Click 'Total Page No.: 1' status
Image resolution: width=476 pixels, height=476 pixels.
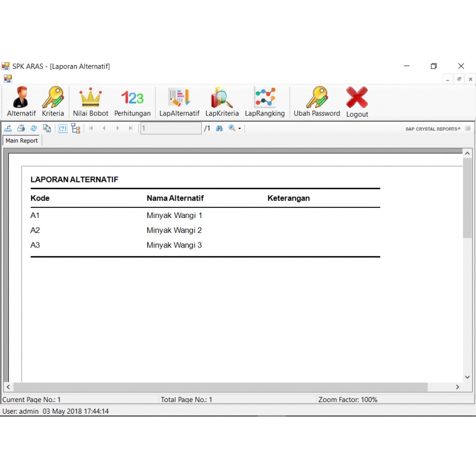pyautogui.click(x=186, y=399)
